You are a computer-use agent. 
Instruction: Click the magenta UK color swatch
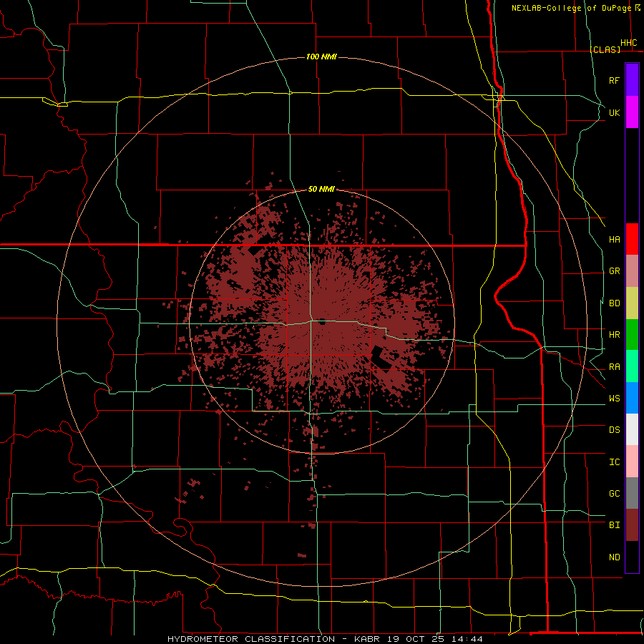pyautogui.click(x=632, y=112)
